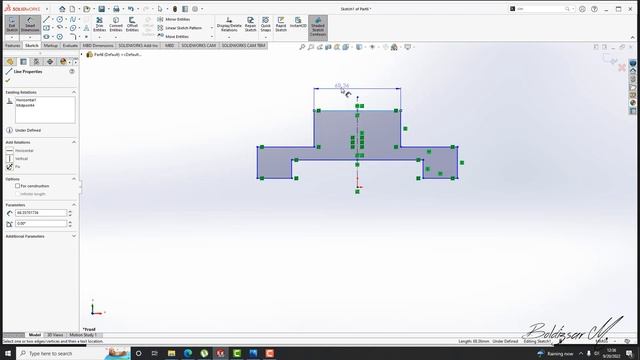Click the length field's spinner arrows
This screenshot has height=360, width=640.
click(70, 213)
